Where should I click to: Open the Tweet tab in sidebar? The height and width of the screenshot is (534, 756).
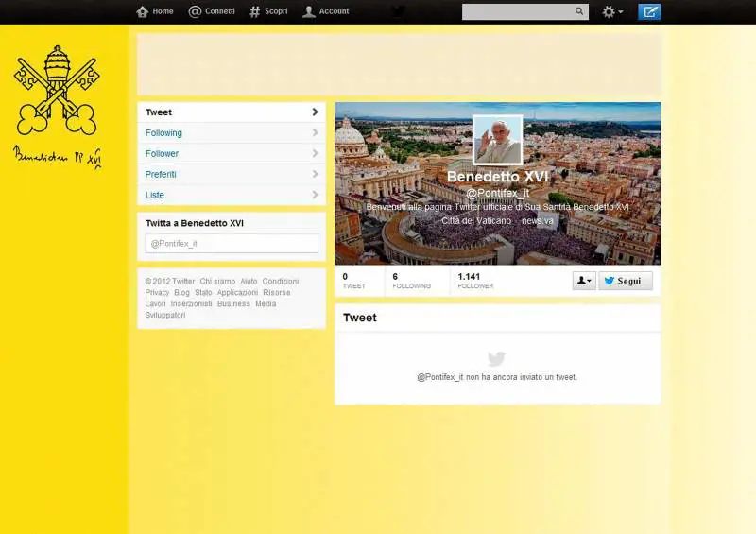click(232, 112)
